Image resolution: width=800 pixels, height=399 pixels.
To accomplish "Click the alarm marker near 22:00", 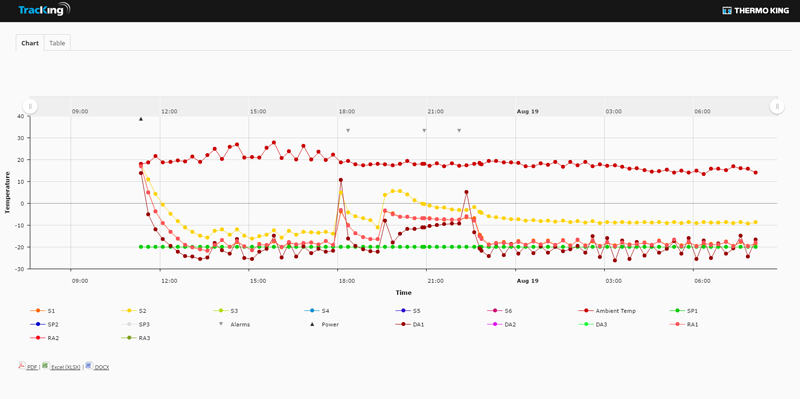I will [459, 131].
